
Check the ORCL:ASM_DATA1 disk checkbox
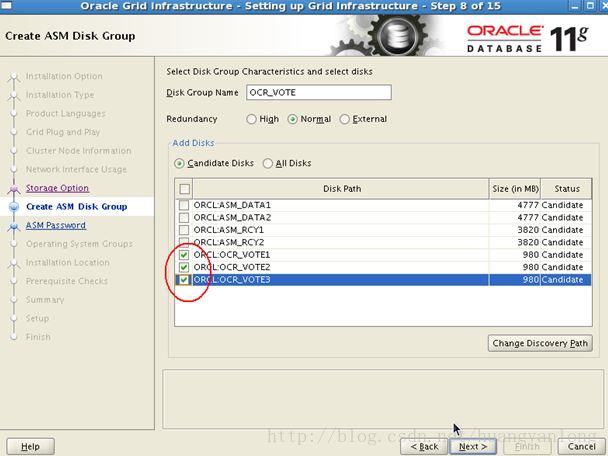[x=184, y=205]
